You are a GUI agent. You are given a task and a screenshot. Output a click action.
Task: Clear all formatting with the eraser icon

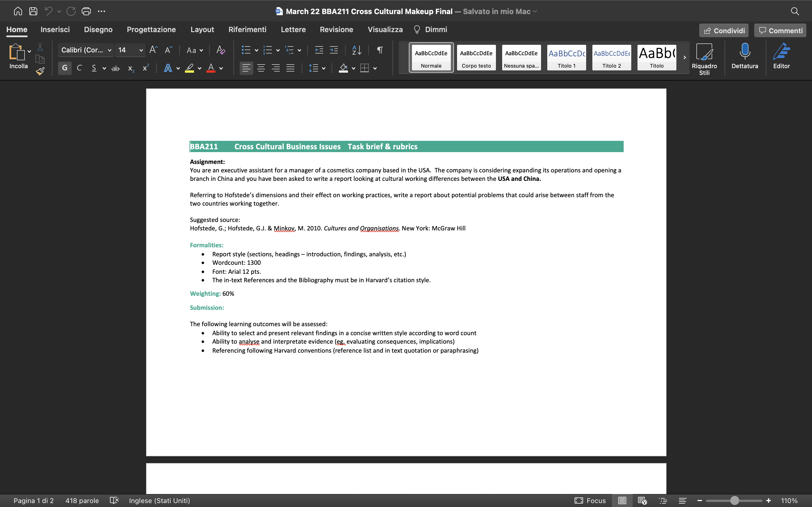click(x=220, y=50)
